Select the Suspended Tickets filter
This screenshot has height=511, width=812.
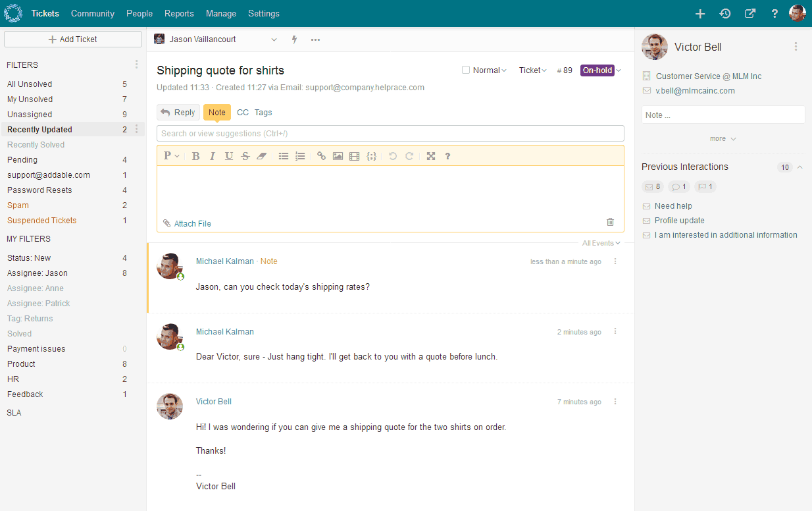click(42, 221)
